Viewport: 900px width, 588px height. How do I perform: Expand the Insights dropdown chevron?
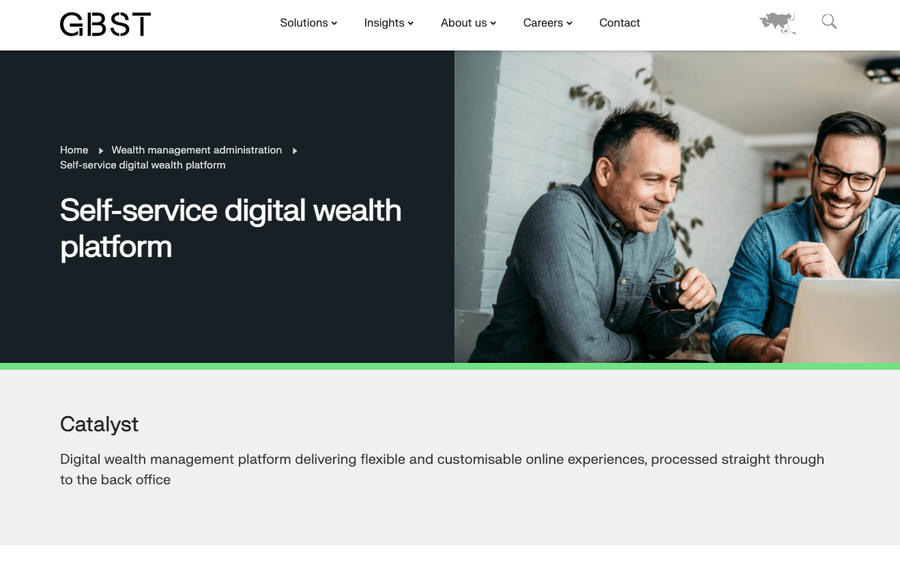(x=411, y=24)
